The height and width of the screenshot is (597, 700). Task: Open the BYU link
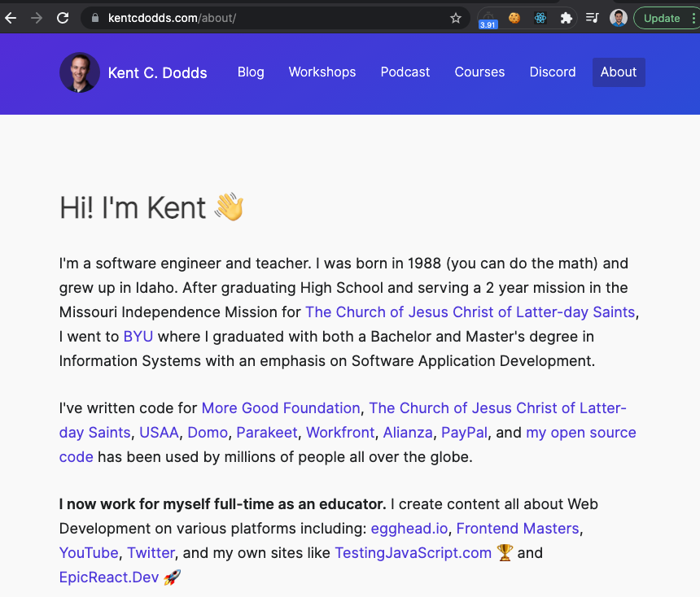(x=138, y=337)
